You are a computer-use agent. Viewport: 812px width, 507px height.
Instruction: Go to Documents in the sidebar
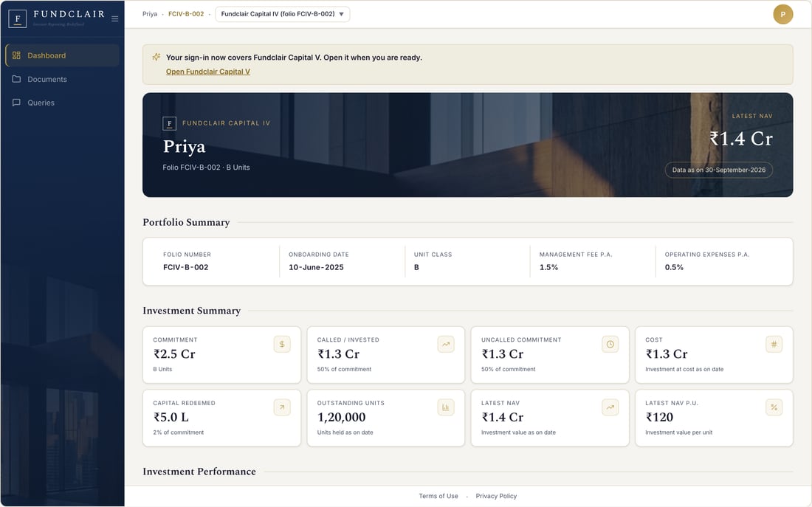(62, 79)
